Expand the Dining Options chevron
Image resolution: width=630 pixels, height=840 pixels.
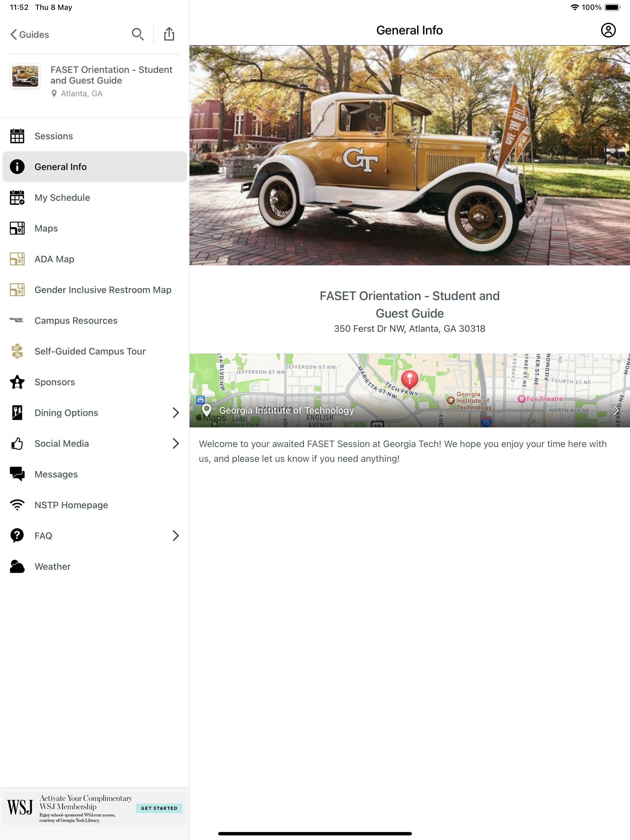click(x=175, y=413)
